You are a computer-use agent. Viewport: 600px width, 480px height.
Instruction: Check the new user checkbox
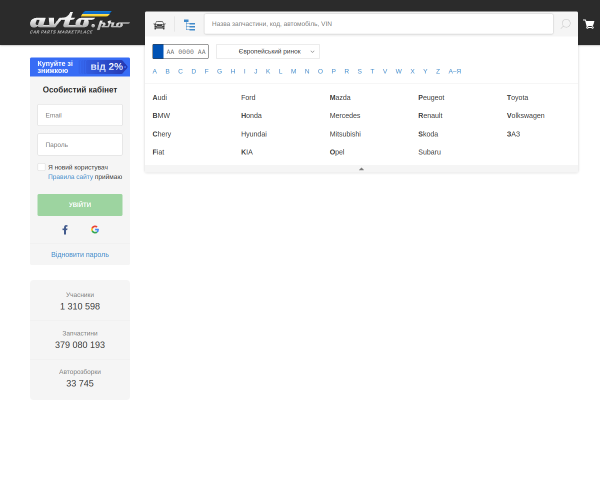pyautogui.click(x=41, y=167)
